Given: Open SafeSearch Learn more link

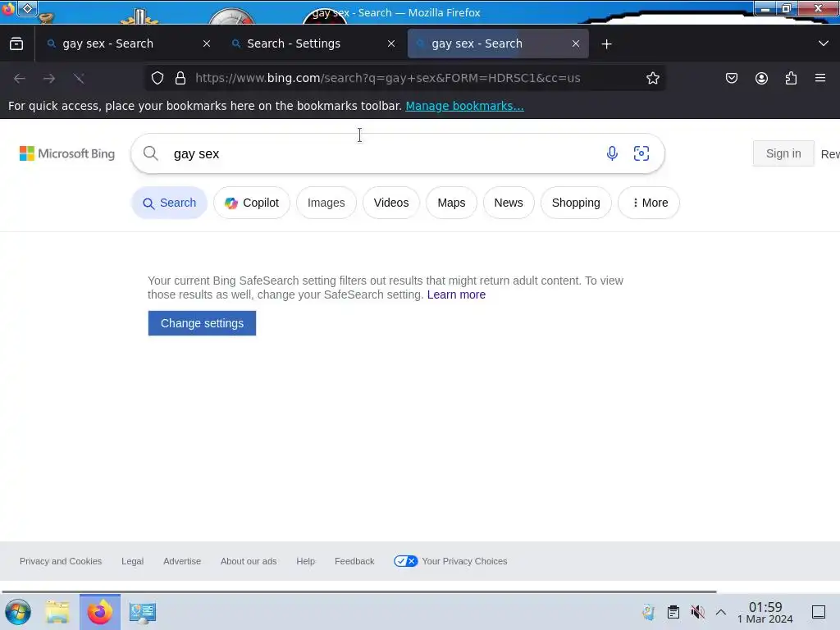Looking at the screenshot, I should point(456,294).
